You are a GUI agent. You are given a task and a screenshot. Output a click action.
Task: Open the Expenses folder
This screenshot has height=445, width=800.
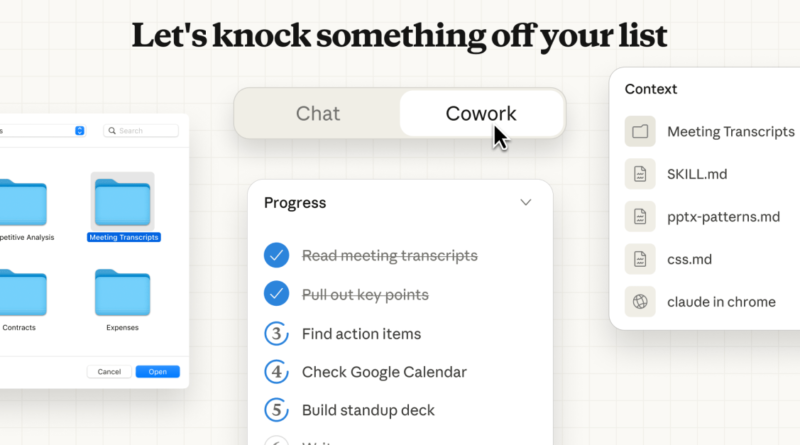(122, 293)
